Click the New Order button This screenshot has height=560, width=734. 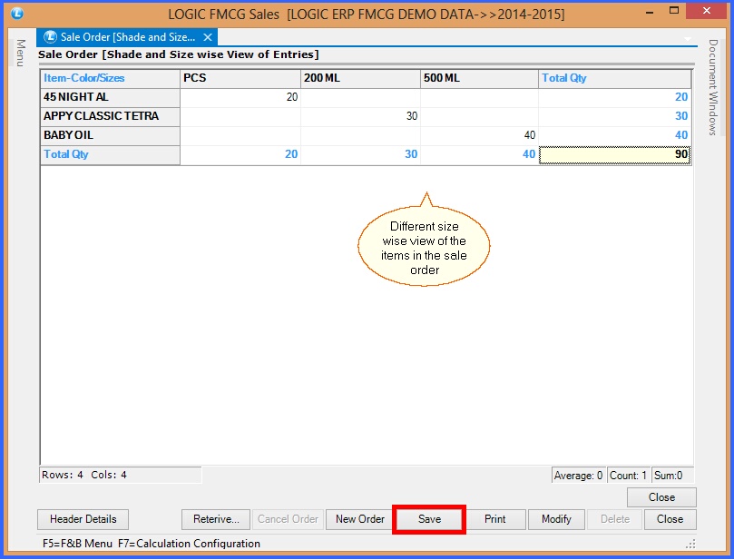tap(360, 519)
